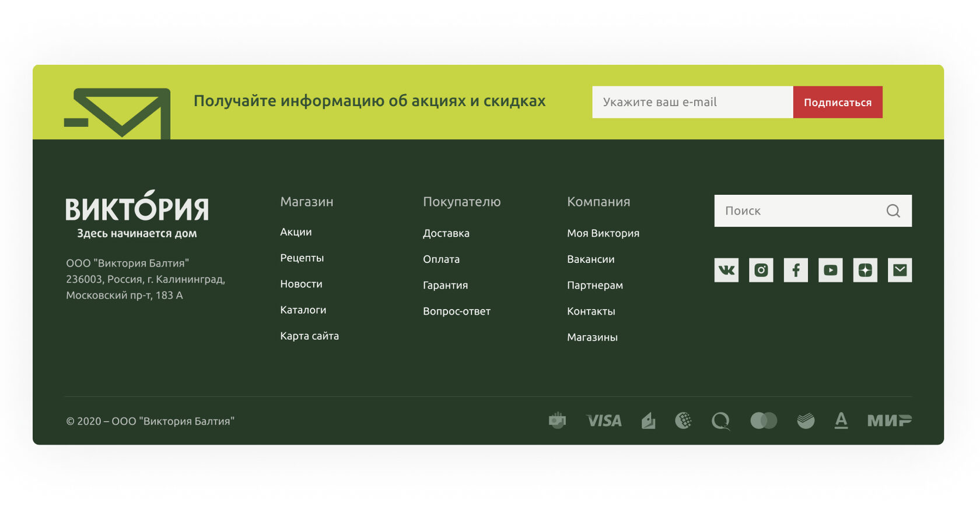980x512 pixels.
Task: Click the WebMoney globe icon
Action: pyautogui.click(x=684, y=420)
